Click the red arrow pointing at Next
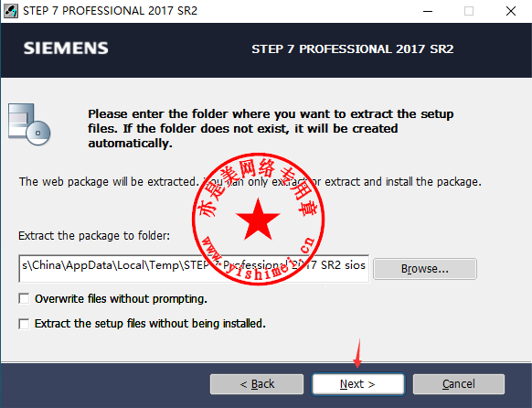Image resolution: width=532 pixels, height=408 pixels. (x=357, y=353)
